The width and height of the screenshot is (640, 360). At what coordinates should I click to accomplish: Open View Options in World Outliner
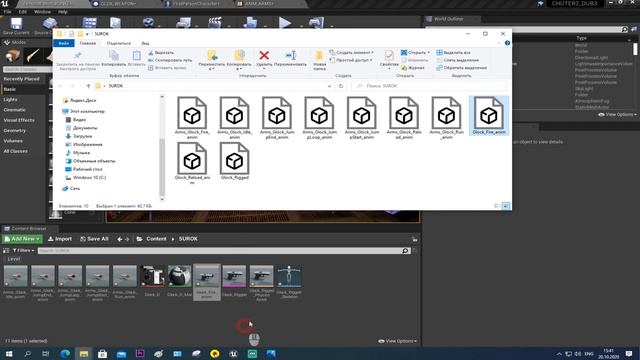617,115
